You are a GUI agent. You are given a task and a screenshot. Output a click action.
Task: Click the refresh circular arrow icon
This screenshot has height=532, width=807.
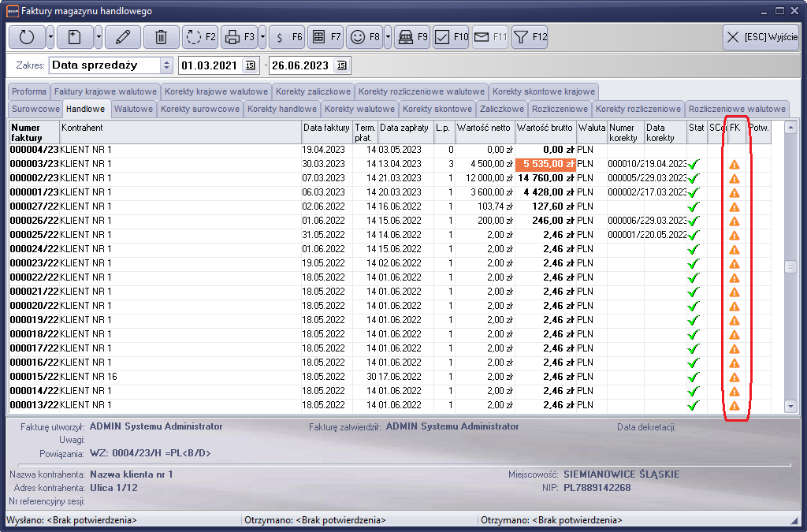click(x=27, y=37)
